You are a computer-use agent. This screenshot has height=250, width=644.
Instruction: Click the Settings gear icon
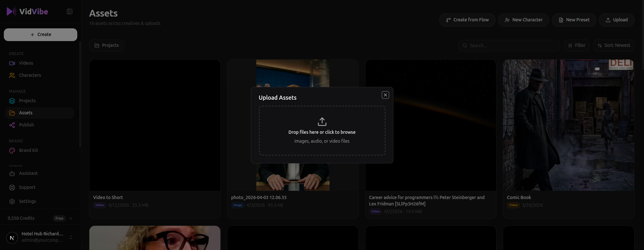click(12, 201)
